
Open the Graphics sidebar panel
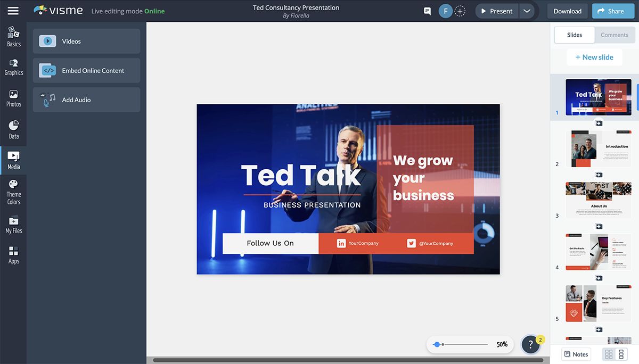click(14, 67)
